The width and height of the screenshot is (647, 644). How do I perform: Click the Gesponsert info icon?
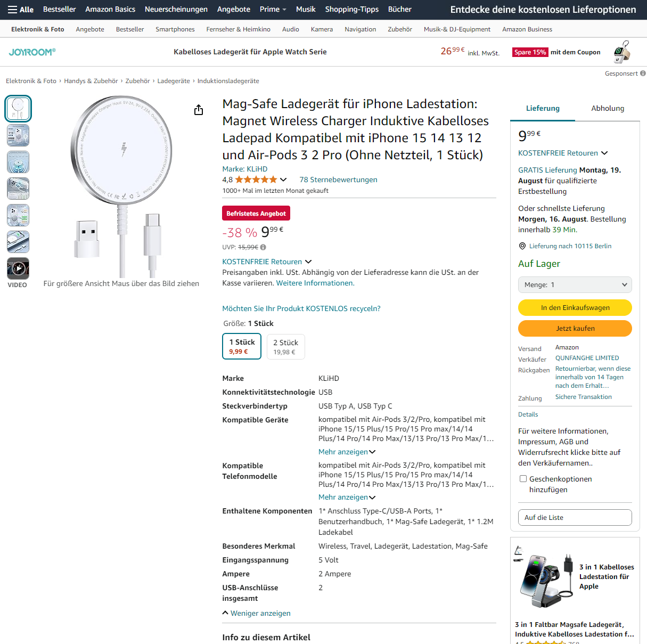point(643,74)
